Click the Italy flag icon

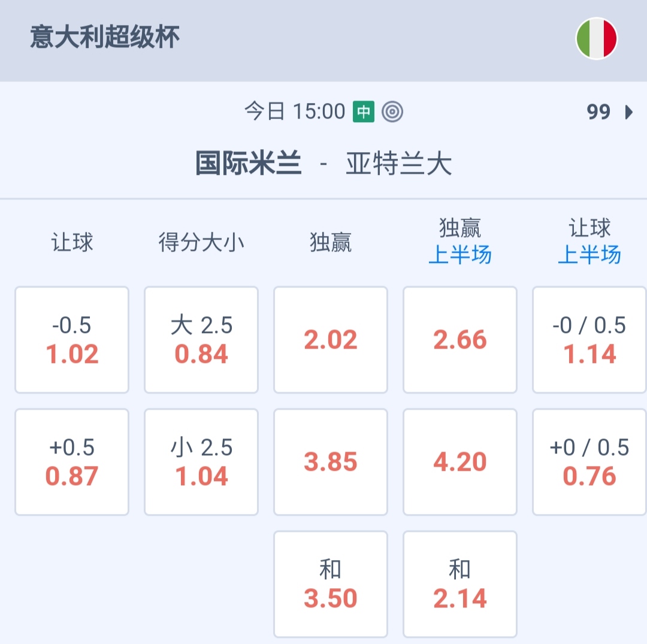[597, 38]
